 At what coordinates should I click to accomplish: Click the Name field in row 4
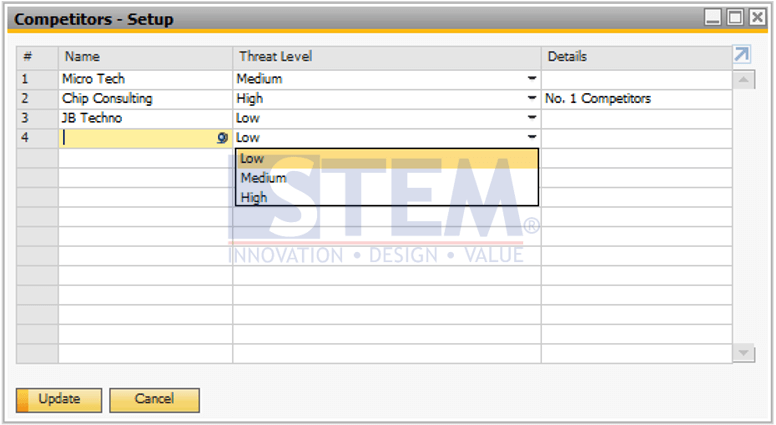point(146,138)
